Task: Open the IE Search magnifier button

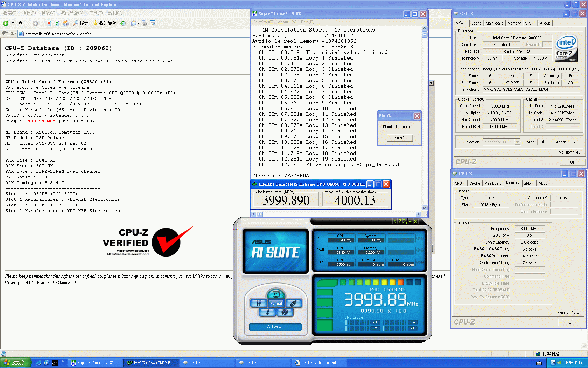Action: click(x=80, y=23)
